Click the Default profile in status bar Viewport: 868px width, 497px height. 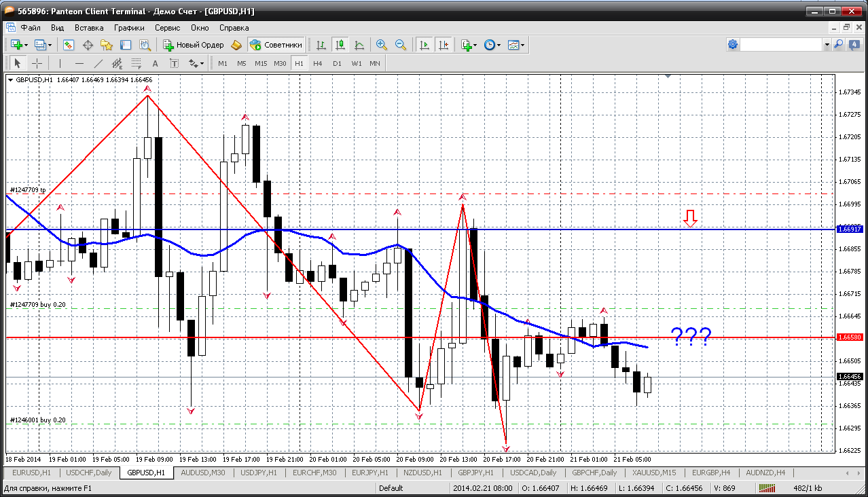391,487
